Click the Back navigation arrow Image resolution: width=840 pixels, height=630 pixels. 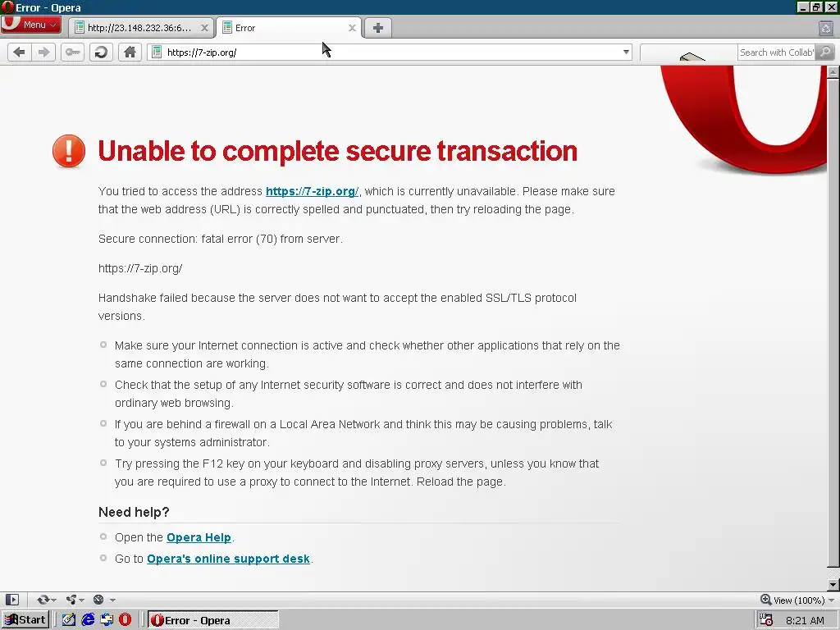click(20, 52)
